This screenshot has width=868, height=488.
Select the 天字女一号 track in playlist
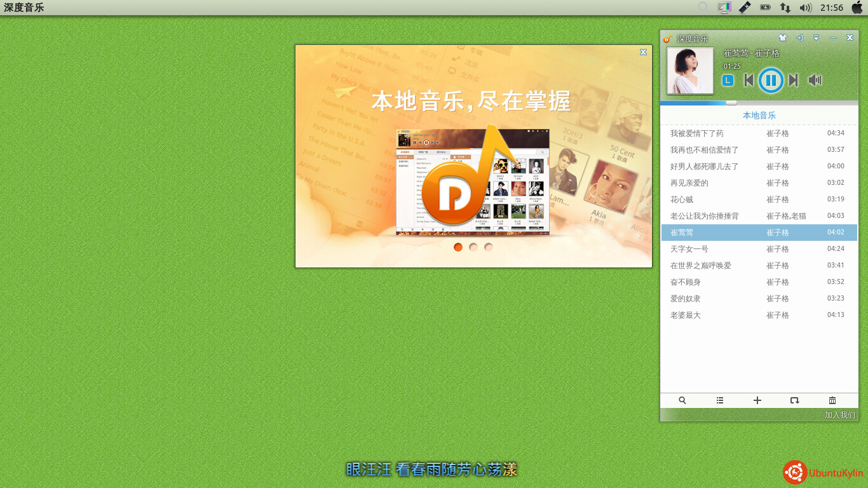(689, 249)
